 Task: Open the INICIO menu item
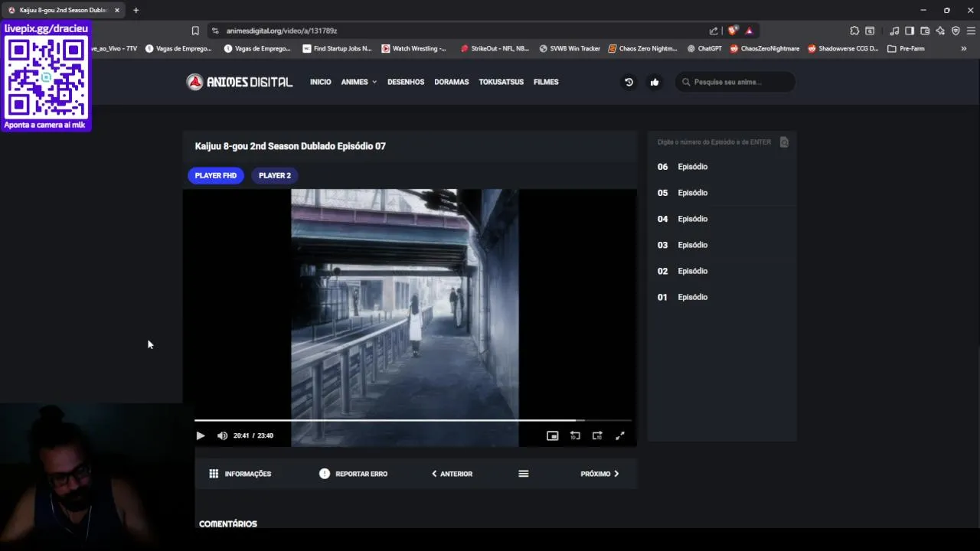click(x=321, y=82)
